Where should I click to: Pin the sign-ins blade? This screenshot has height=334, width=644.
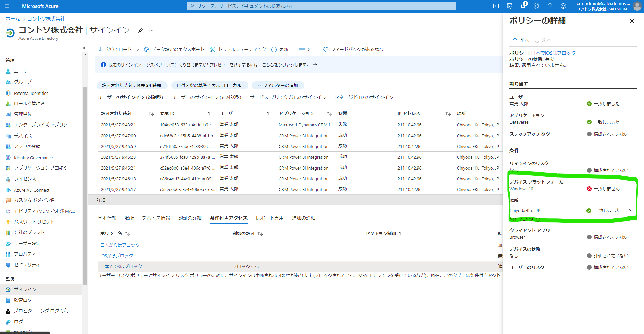click(x=141, y=30)
